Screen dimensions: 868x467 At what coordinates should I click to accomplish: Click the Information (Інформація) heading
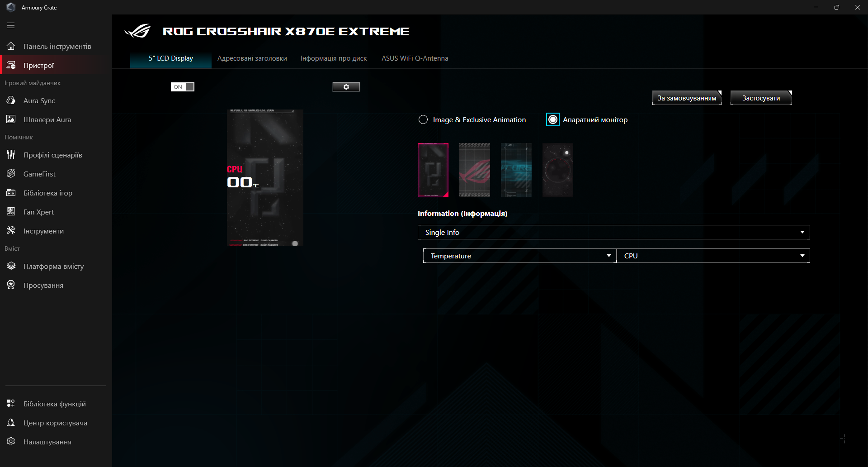click(x=462, y=214)
